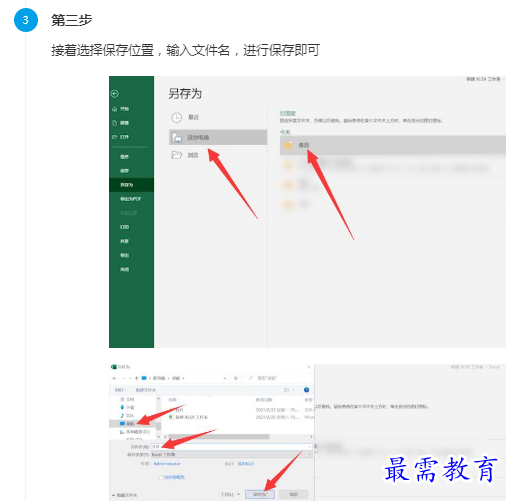Collapse folders using Hide Folders expander
Screen dimensions: 506x501
125,495
